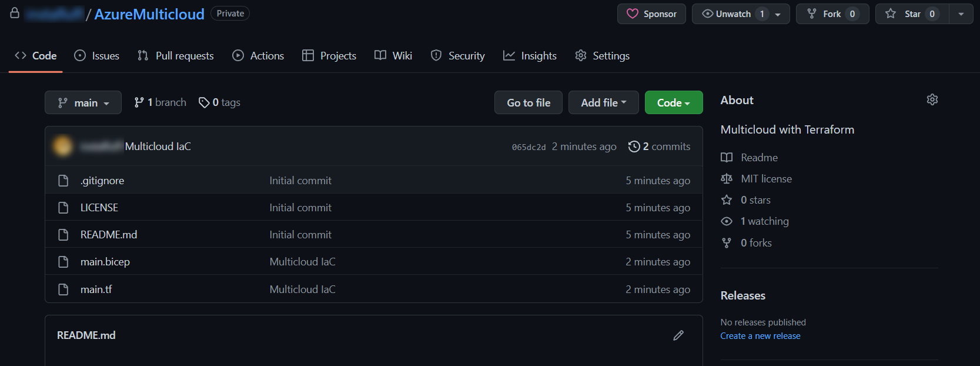Screen dimensions: 980x366
Task: Edit README with the pencil icon
Action: point(678,335)
